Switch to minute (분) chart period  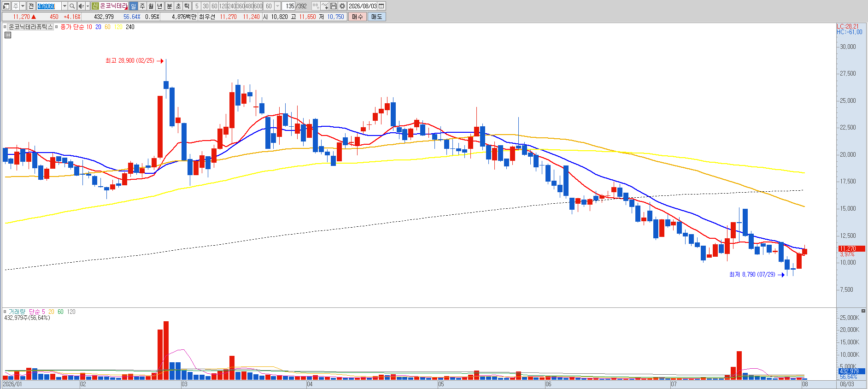169,6
